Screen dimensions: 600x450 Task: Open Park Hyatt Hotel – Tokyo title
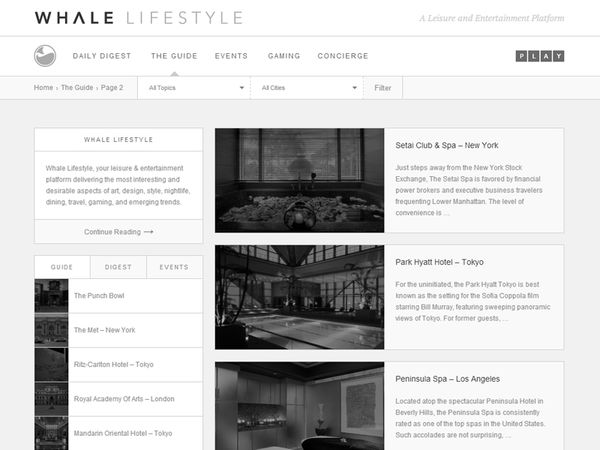click(439, 262)
